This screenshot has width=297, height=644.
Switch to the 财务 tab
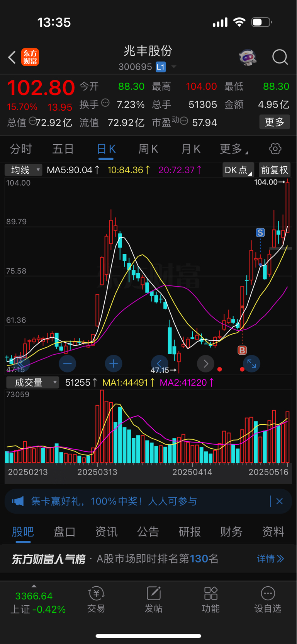231,532
